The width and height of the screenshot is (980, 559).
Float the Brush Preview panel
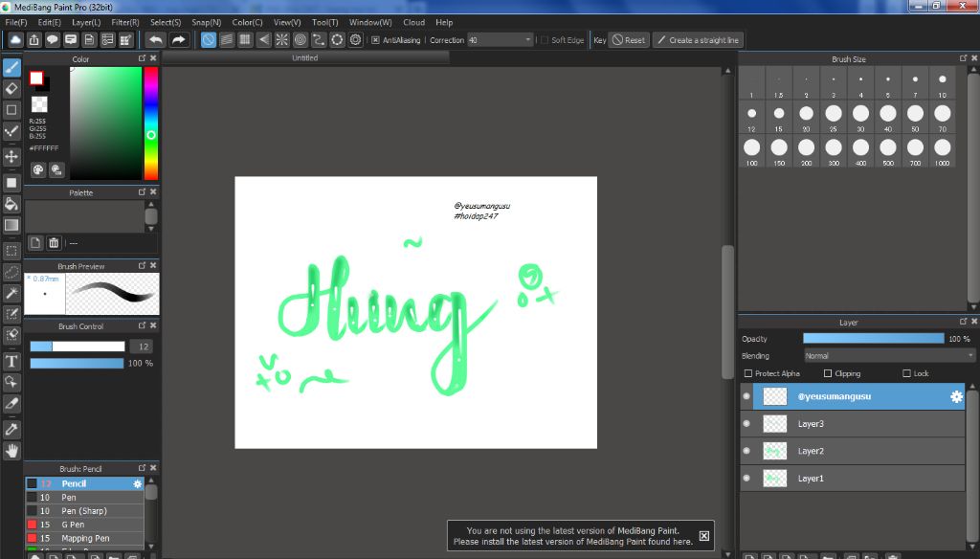point(142,265)
